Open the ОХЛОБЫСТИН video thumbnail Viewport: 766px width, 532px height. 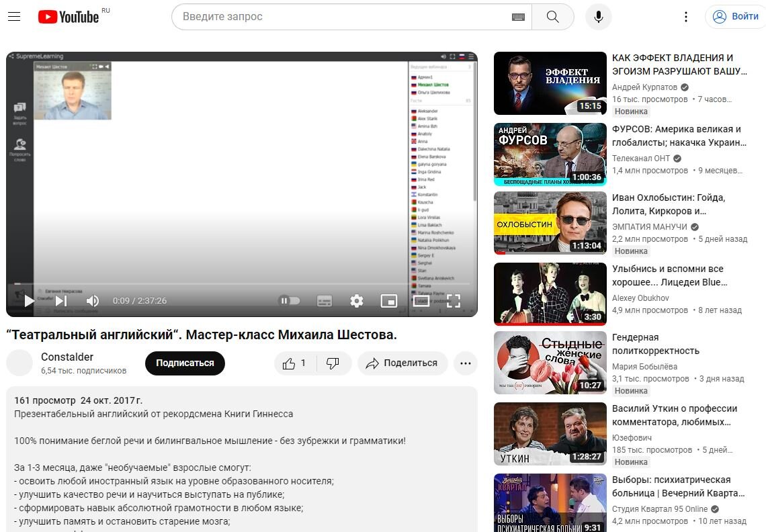click(x=550, y=223)
